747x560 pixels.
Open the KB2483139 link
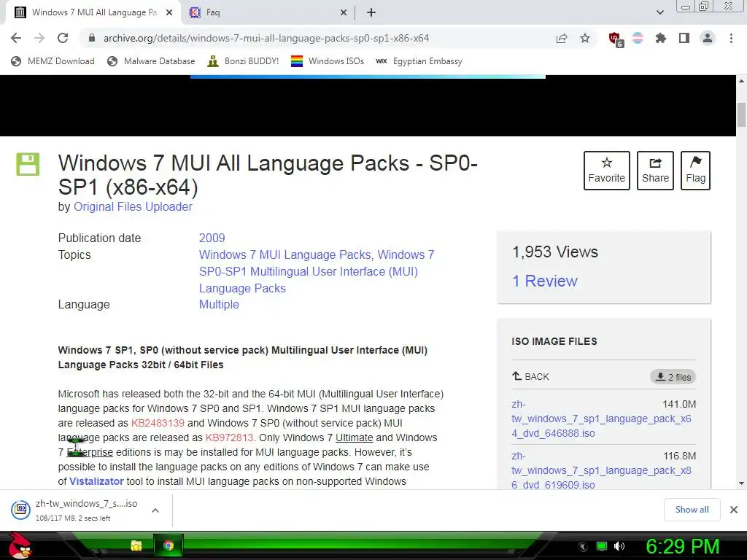[x=158, y=423]
